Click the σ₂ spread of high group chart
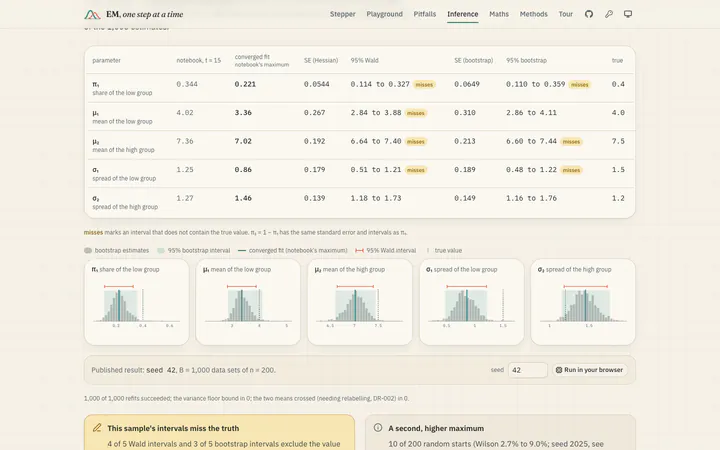This screenshot has height=450, width=720. pos(583,302)
